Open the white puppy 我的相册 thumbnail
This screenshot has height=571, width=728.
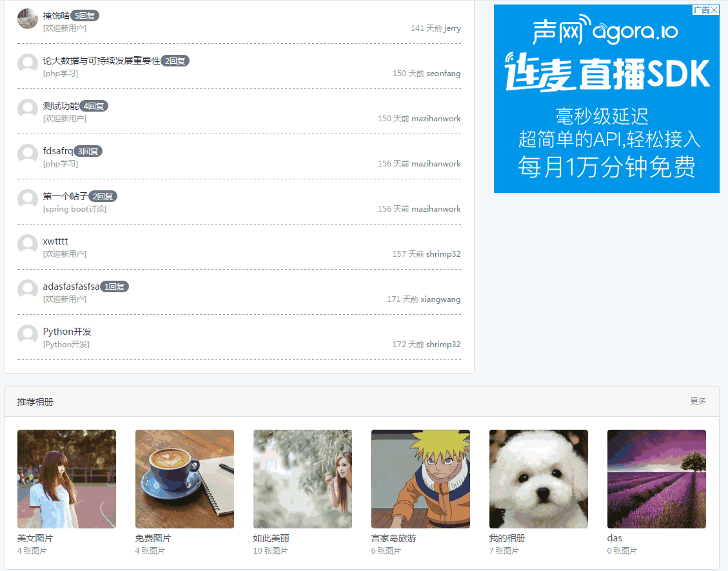pos(538,479)
